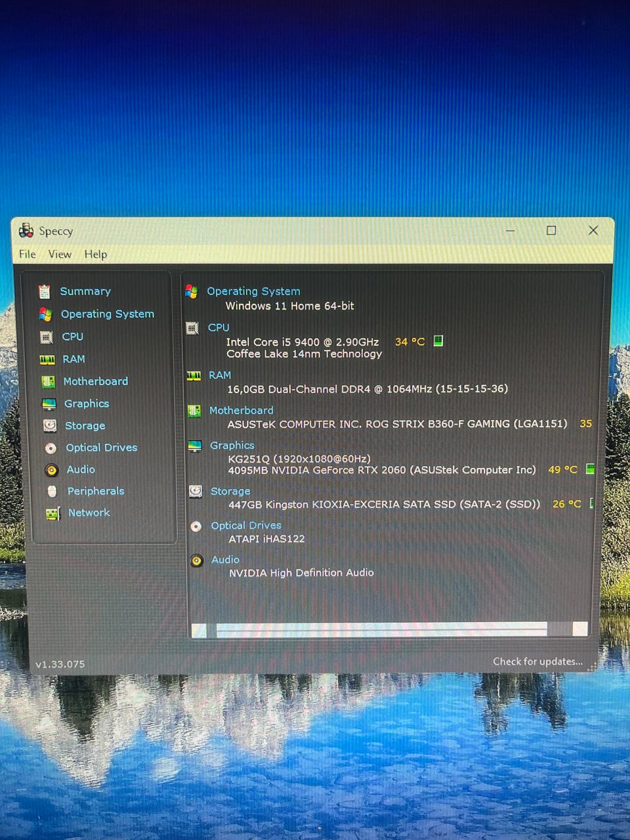Open Motherboard section in sidebar

click(96, 381)
